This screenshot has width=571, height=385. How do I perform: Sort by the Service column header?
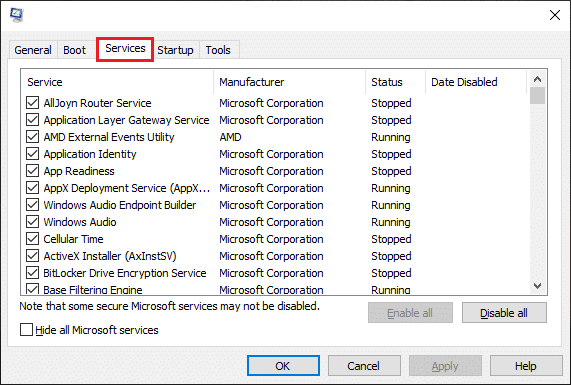[117, 82]
